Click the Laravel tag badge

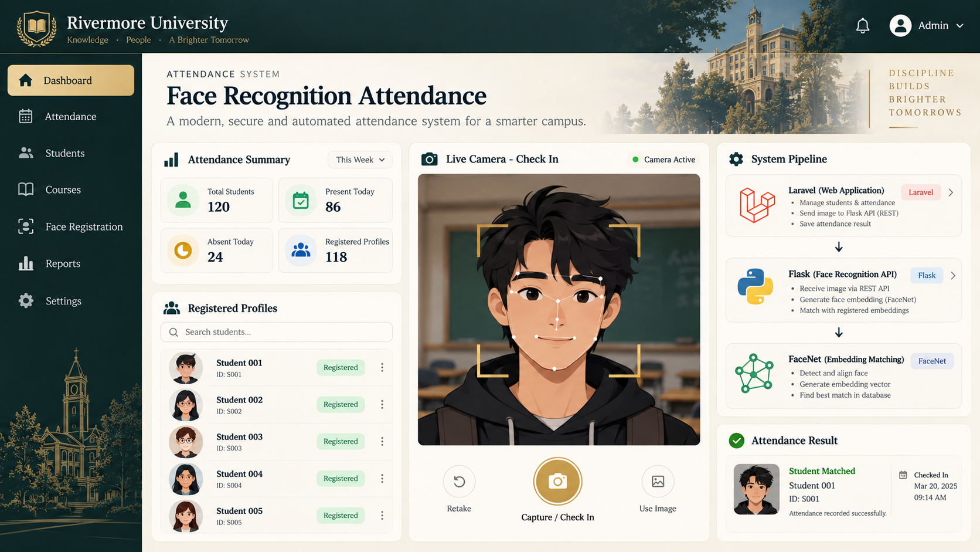coord(921,192)
